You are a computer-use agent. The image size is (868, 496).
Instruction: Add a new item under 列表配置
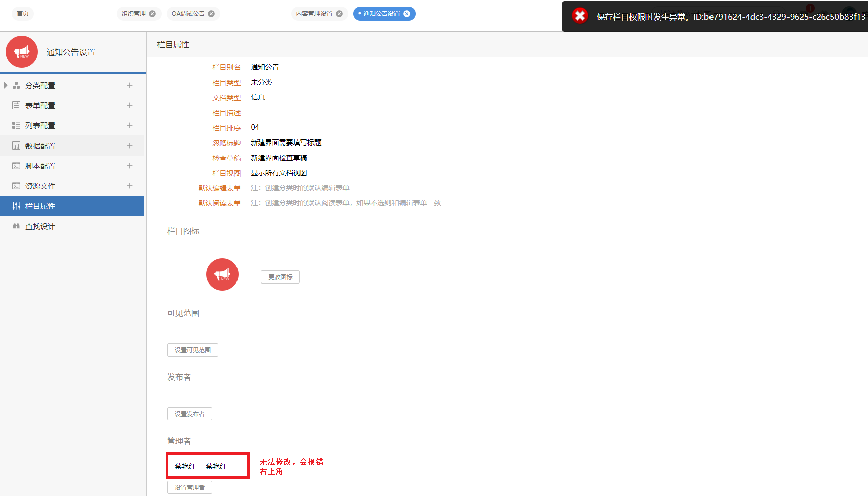coord(130,125)
